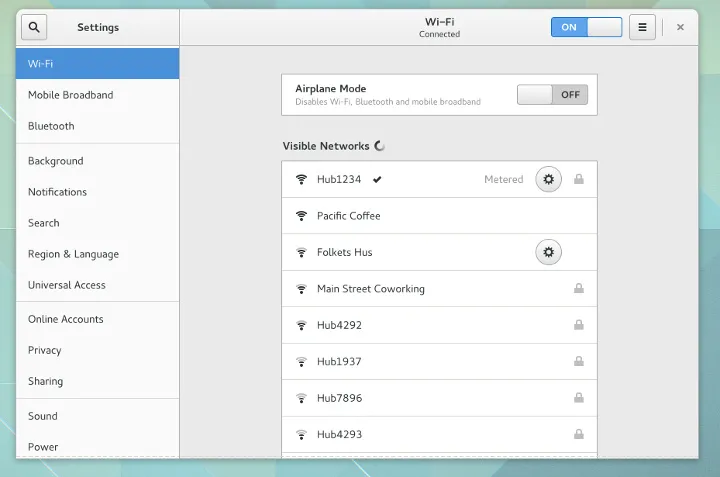The width and height of the screenshot is (720, 477).
Task: Open Mobile Broadband settings panel
Action: 70,95
